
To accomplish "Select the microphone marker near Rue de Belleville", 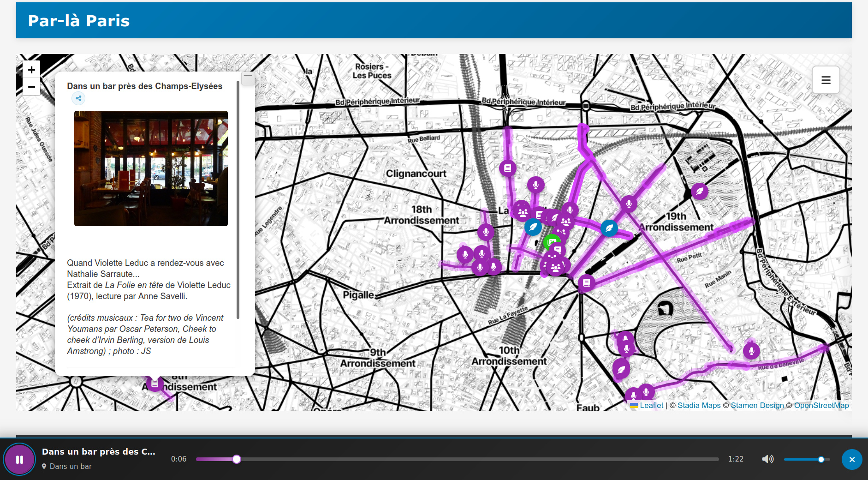I will (751, 351).
